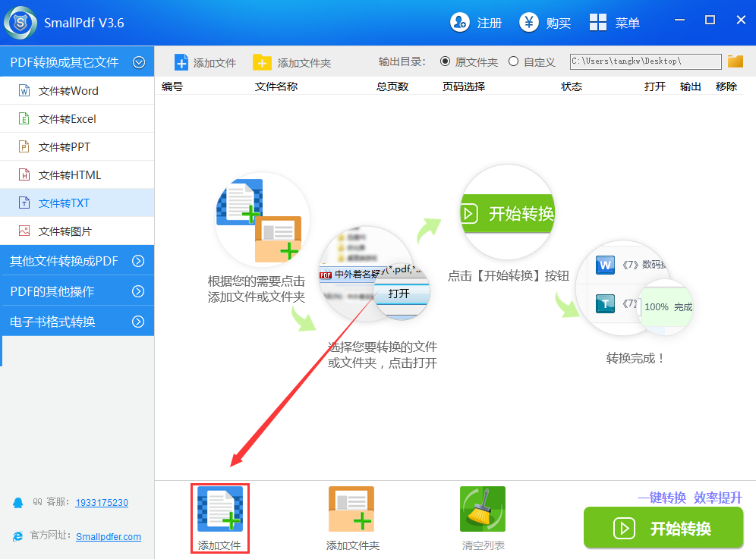This screenshot has width=756, height=559.
Task: Click the 打开 column header
Action: (655, 86)
